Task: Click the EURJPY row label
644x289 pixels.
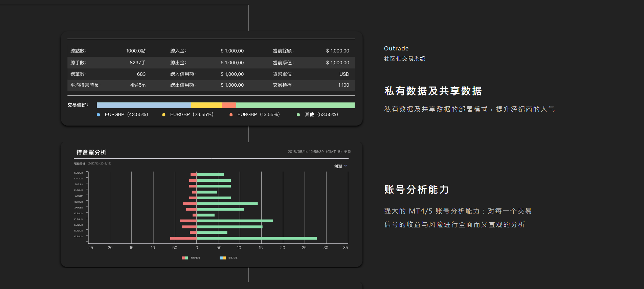Action: [x=79, y=184]
